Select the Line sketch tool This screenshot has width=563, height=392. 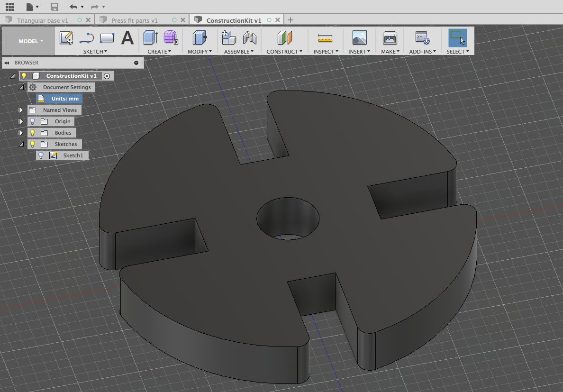click(87, 38)
